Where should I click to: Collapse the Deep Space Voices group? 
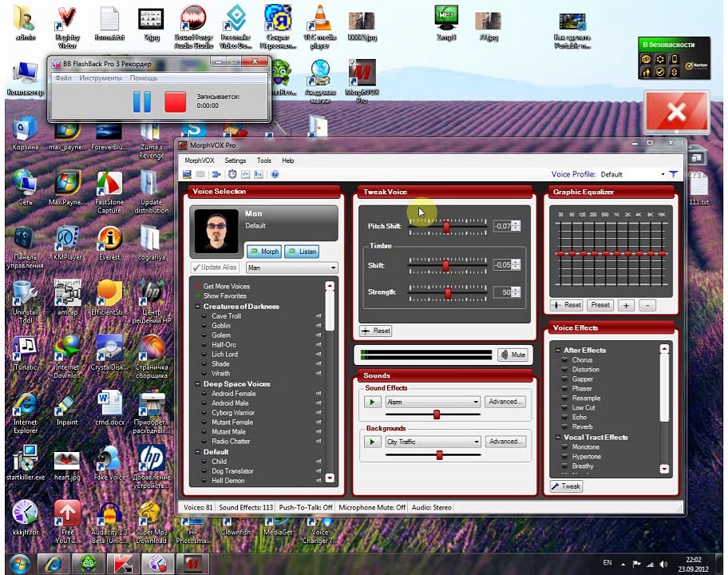click(x=197, y=384)
